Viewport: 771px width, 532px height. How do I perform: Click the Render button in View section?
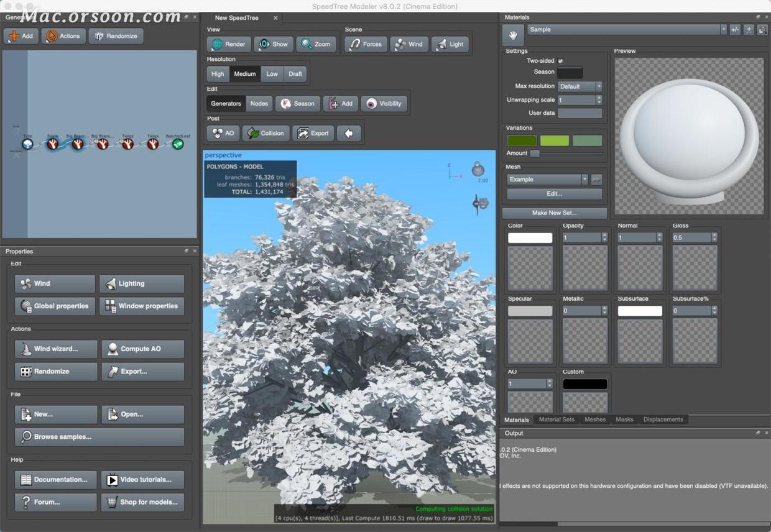tap(229, 44)
